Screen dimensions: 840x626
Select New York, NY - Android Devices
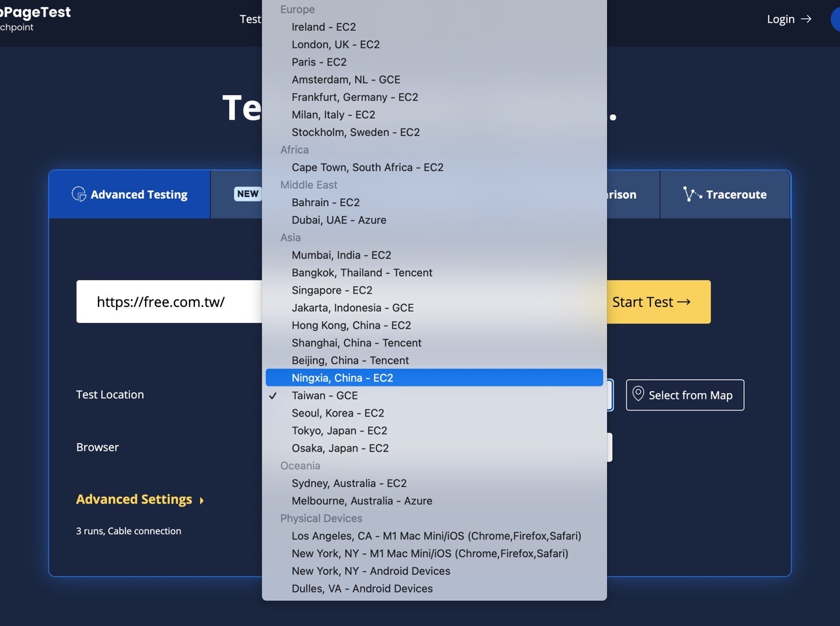[x=434, y=571]
